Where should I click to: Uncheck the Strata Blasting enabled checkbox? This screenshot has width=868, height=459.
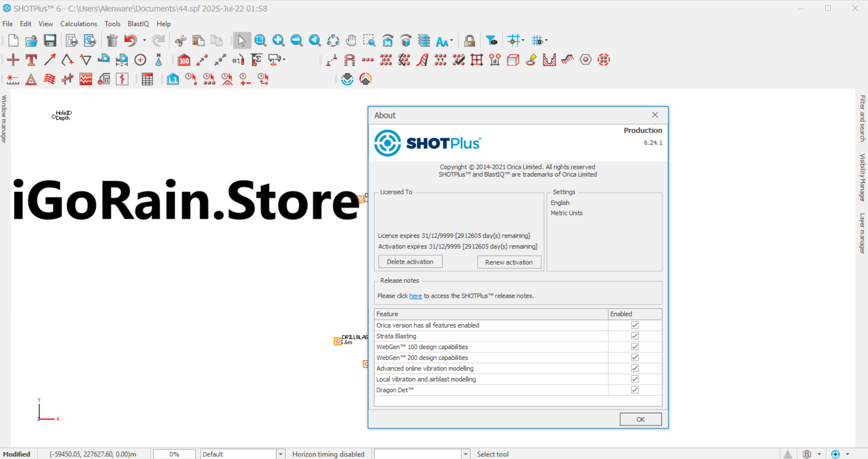point(634,336)
